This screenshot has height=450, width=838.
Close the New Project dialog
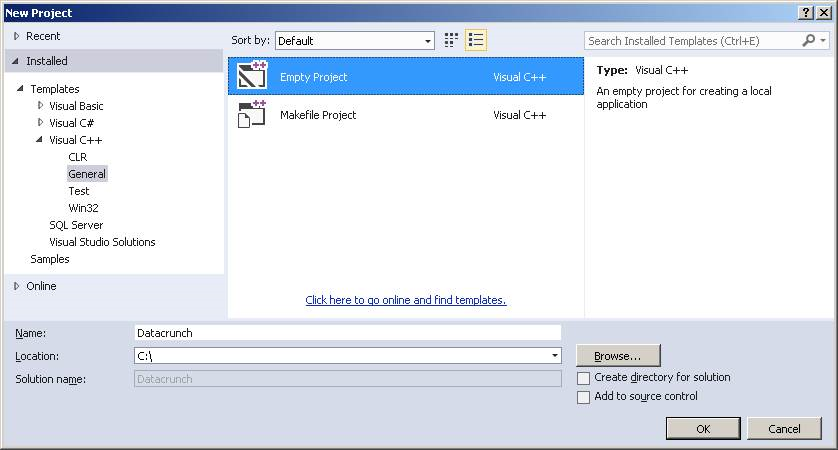[824, 12]
